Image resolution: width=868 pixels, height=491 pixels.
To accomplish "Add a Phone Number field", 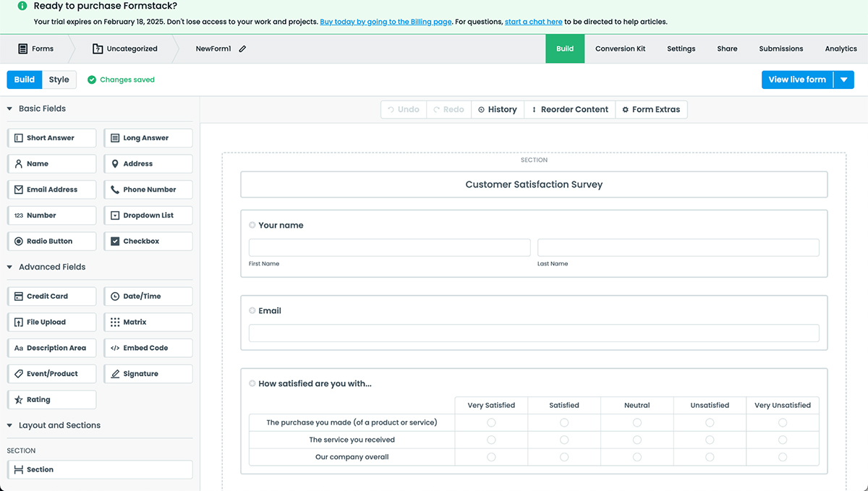I will coord(148,189).
